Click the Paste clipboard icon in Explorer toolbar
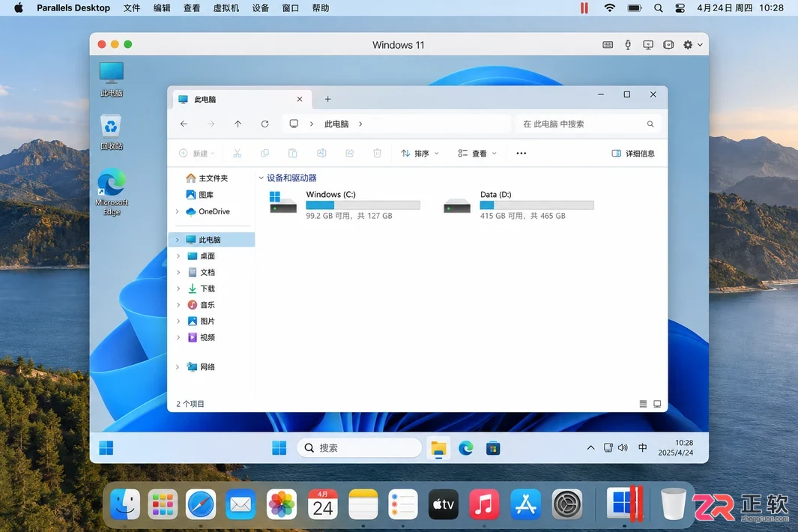Viewport: 798px width, 532px height. (x=293, y=154)
